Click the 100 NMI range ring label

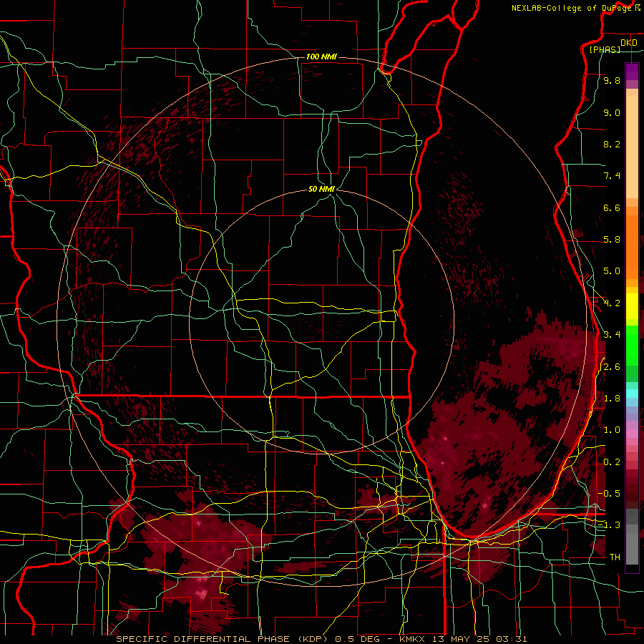(321, 57)
